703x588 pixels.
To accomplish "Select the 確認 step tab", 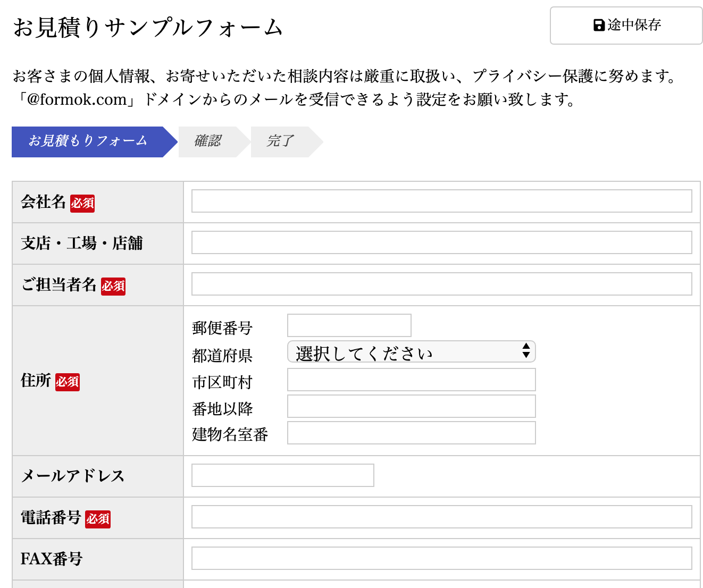I will tap(208, 141).
